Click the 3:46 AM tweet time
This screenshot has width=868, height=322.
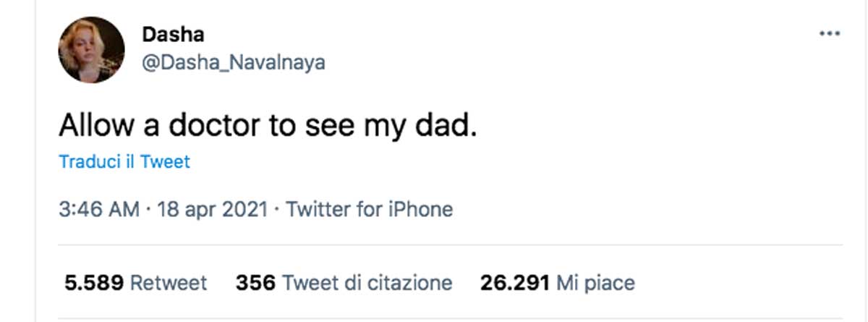[98, 210]
